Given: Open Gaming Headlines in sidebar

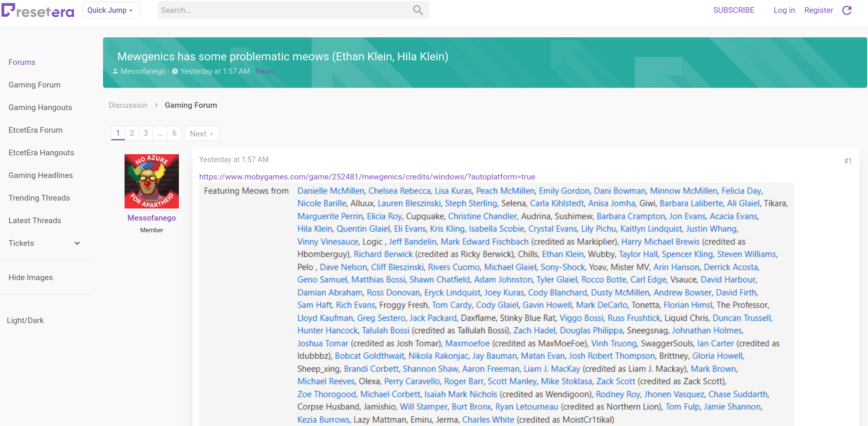Looking at the screenshot, I should point(41,175).
